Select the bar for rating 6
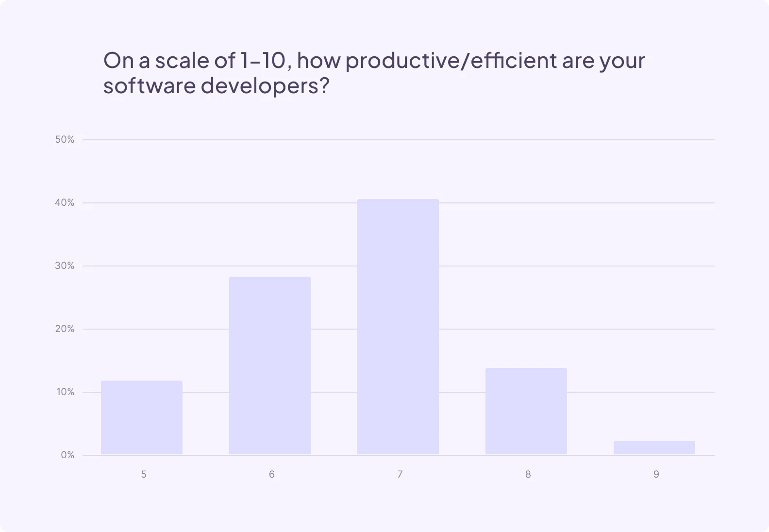The image size is (769, 532). 270,366
